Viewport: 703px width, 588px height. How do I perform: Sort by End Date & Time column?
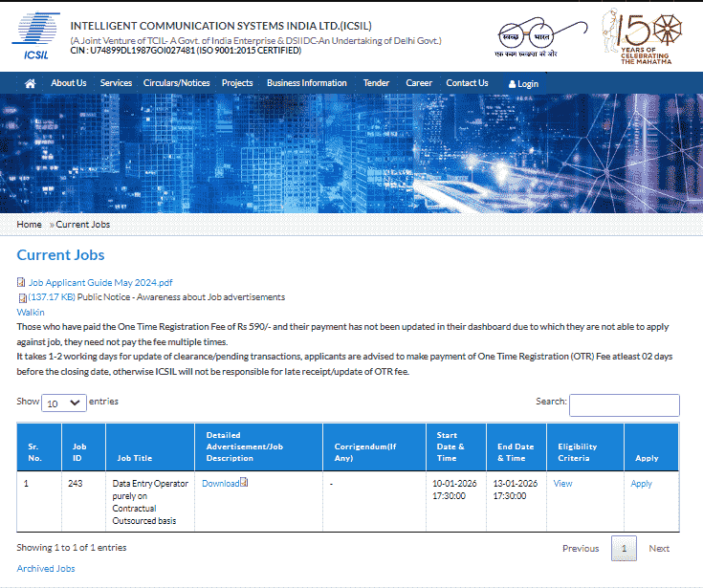(x=516, y=446)
